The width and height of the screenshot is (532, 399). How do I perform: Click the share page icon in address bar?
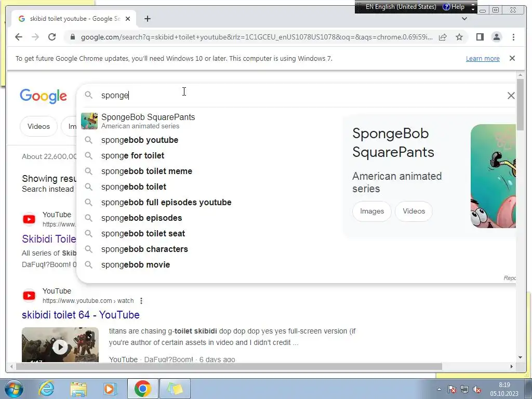(x=443, y=37)
